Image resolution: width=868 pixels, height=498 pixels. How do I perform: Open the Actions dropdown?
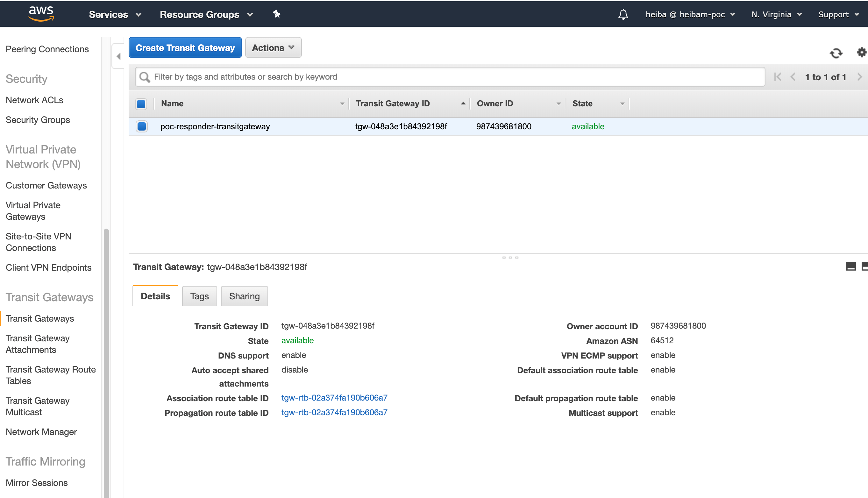[273, 47]
